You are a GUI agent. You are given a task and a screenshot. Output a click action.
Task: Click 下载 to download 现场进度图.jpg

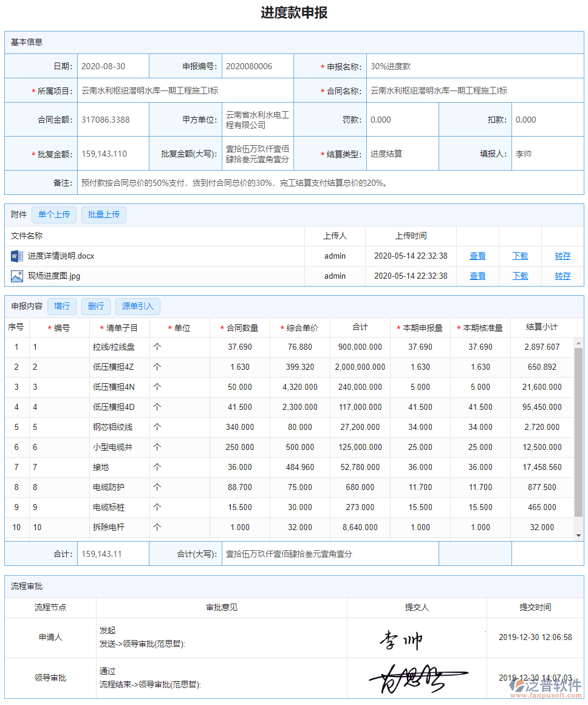point(520,276)
